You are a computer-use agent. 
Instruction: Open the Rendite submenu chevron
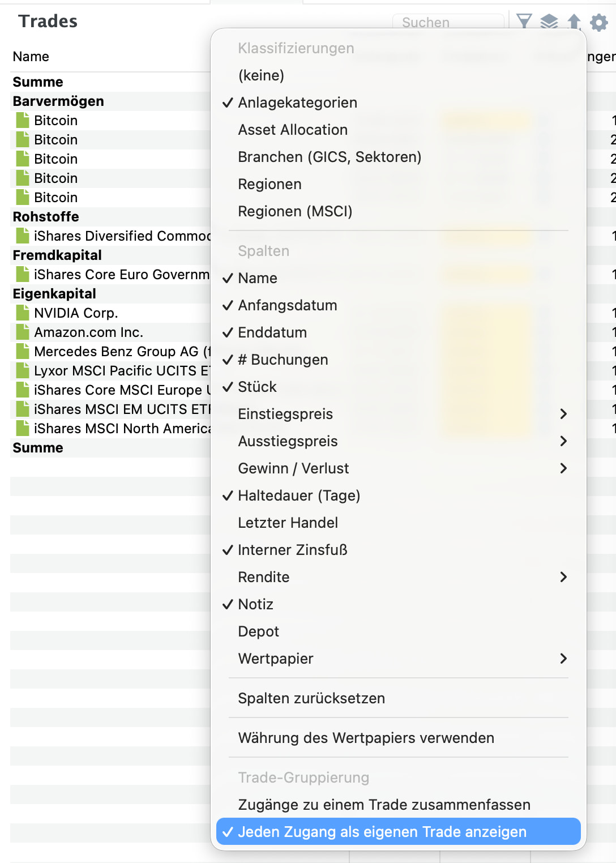tap(563, 577)
